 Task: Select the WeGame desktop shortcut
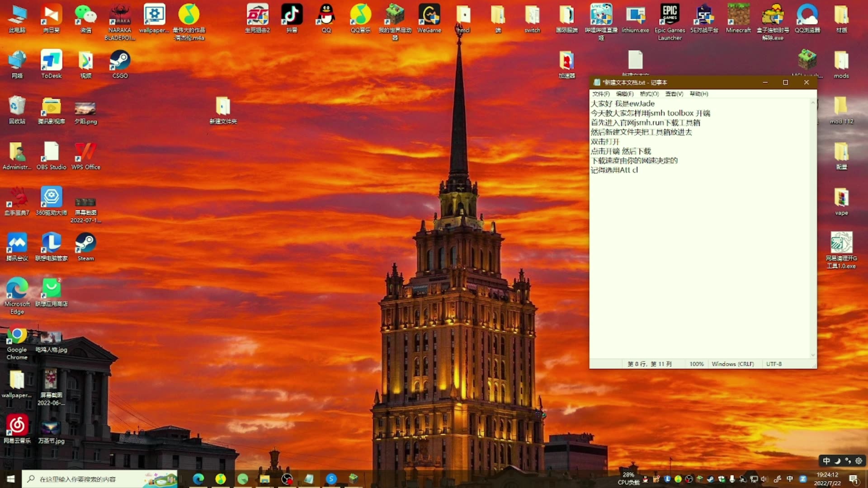point(429,19)
